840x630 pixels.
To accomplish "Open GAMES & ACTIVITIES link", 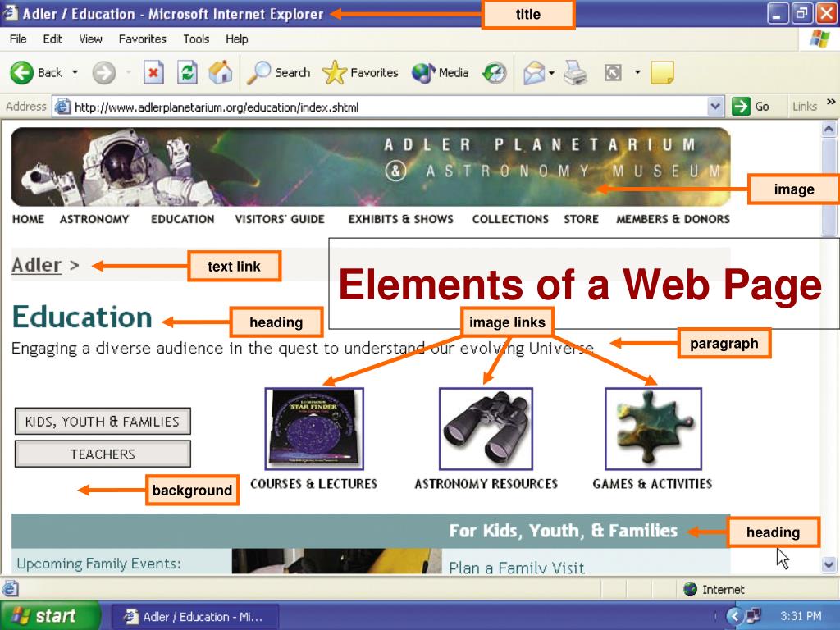I will coord(652,484).
